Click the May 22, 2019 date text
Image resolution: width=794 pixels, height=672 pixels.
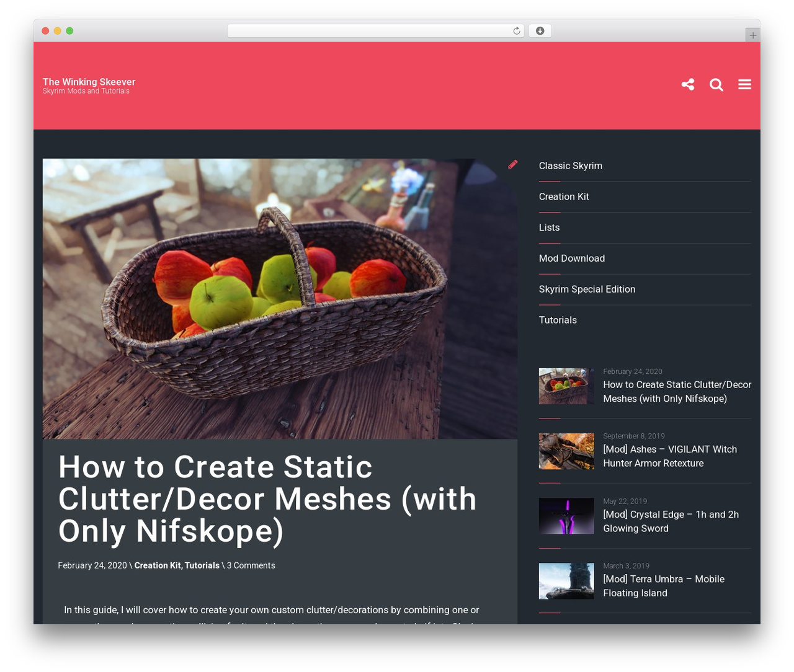coord(625,501)
